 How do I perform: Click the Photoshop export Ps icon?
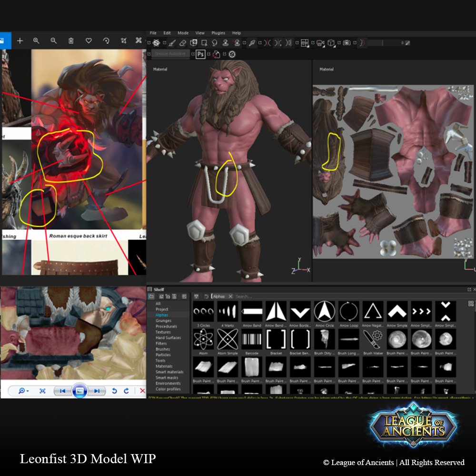point(200,54)
